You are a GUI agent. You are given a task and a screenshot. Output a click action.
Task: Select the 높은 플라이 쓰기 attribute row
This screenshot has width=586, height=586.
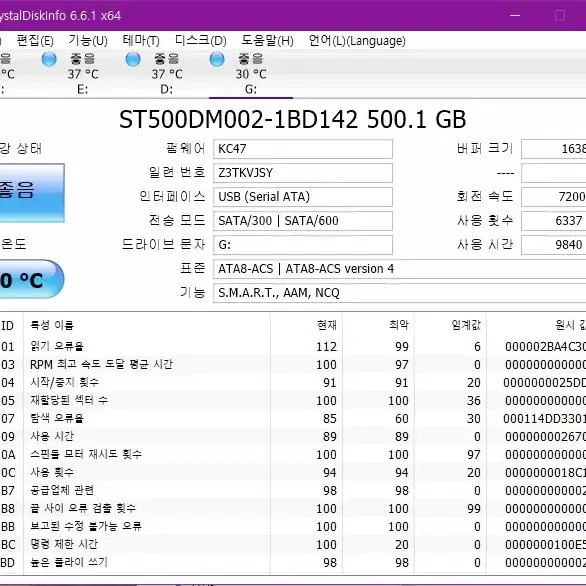pos(293,562)
